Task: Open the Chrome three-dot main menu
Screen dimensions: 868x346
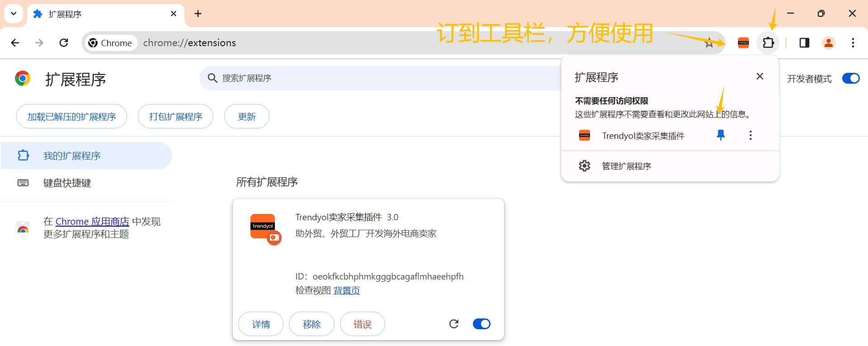Action: point(853,43)
